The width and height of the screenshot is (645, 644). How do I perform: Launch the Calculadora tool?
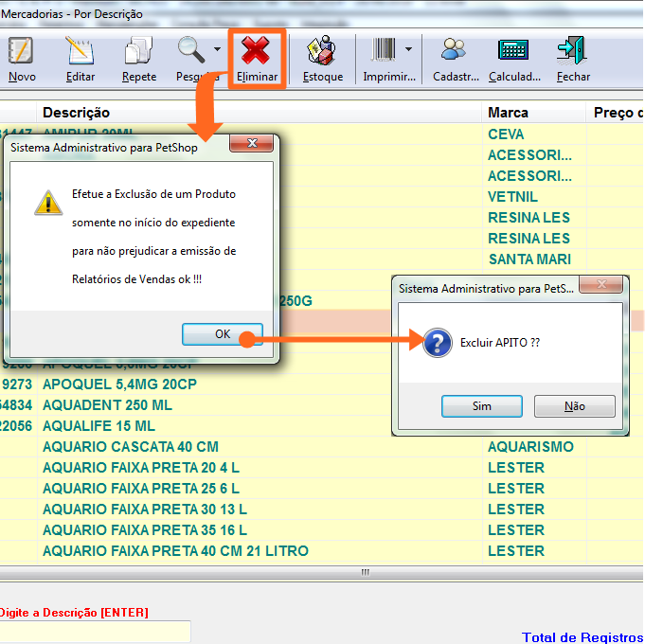pyautogui.click(x=513, y=52)
